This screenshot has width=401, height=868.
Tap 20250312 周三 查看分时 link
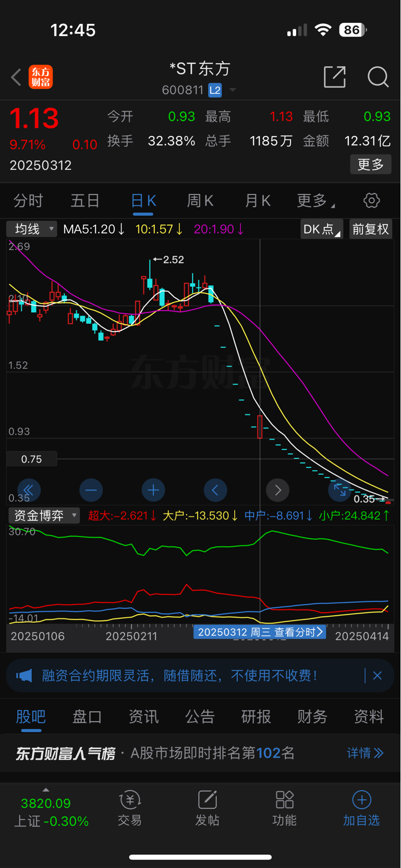coord(260,632)
